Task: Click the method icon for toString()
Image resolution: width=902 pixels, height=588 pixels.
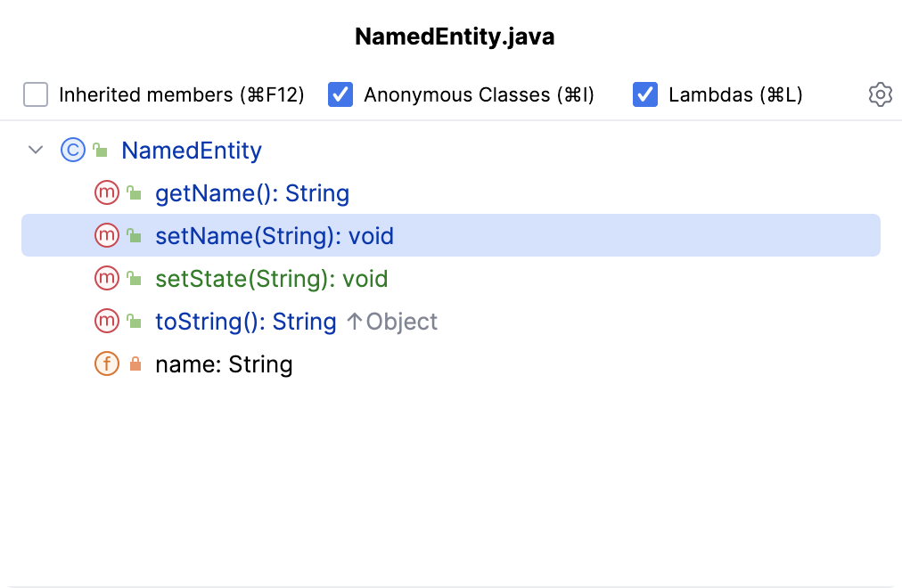Action: [106, 321]
